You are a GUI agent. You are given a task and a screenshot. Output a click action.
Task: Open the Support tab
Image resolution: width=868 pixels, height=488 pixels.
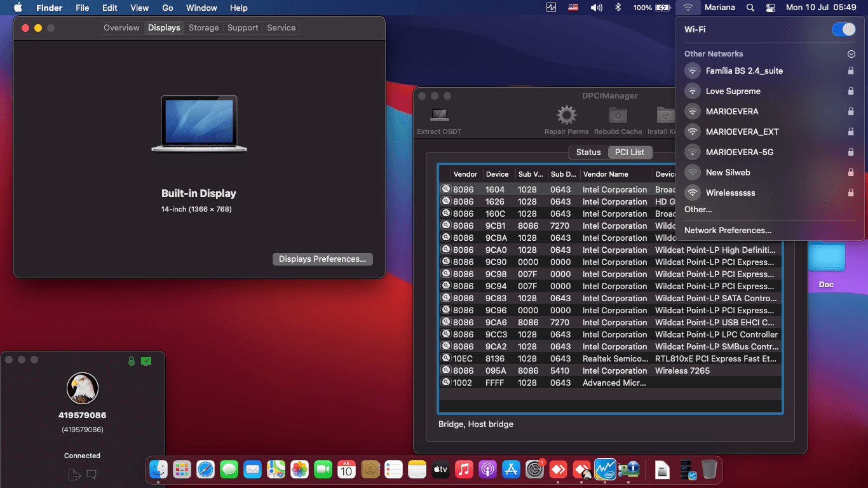tap(243, 28)
